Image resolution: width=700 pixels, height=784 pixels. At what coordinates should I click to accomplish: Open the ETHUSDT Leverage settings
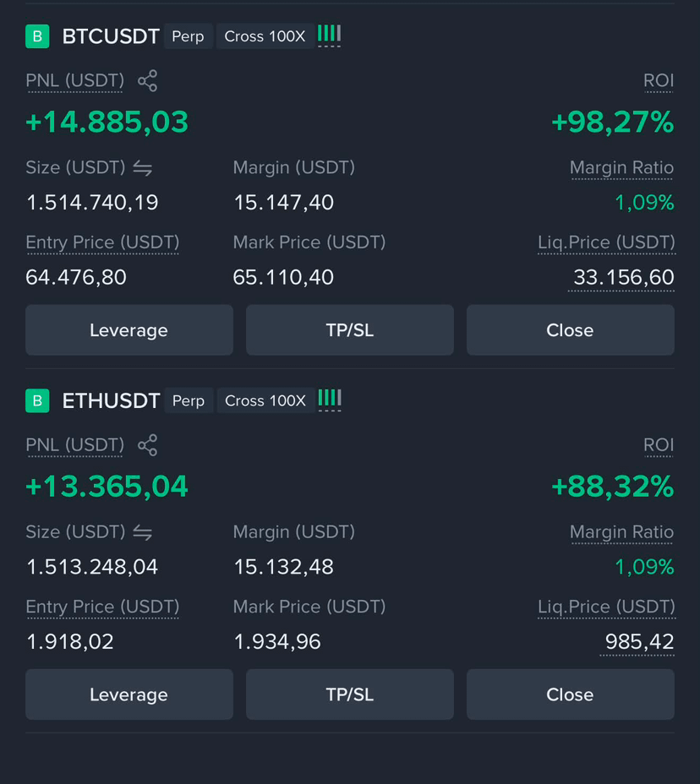[x=129, y=694]
